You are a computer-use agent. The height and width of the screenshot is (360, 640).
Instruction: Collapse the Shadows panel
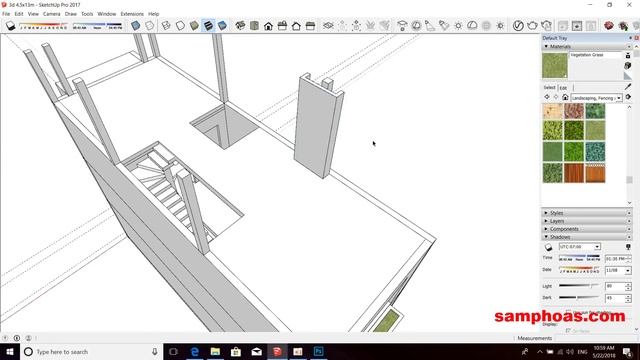[x=546, y=237]
